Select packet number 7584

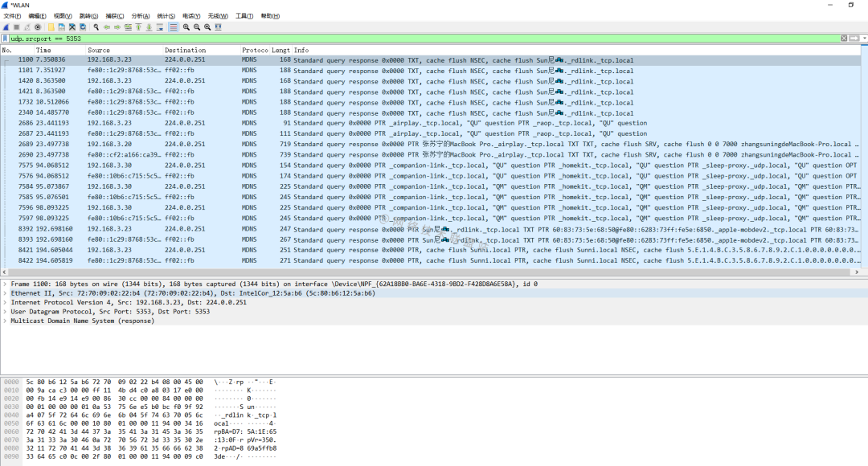click(x=430, y=186)
